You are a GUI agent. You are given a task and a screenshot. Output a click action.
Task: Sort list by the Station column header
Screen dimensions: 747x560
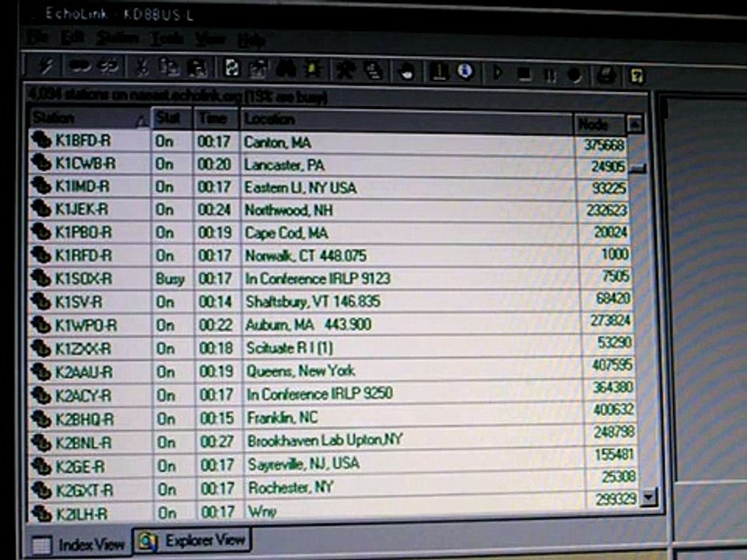89,118
